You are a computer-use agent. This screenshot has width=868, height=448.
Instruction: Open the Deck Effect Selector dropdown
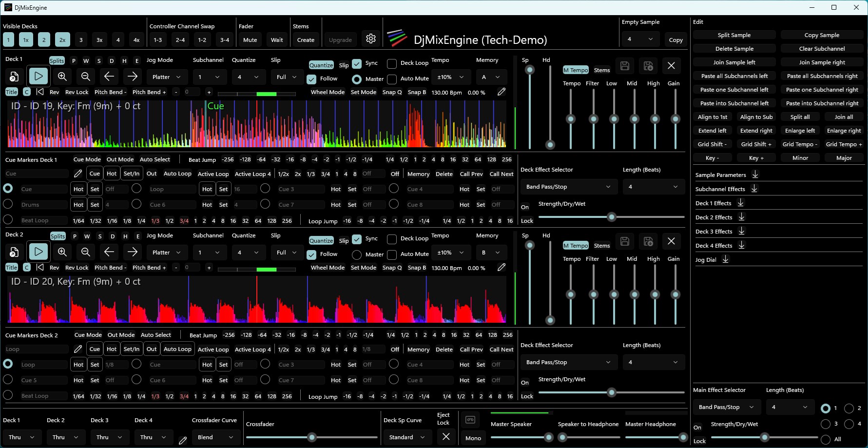[x=568, y=186]
